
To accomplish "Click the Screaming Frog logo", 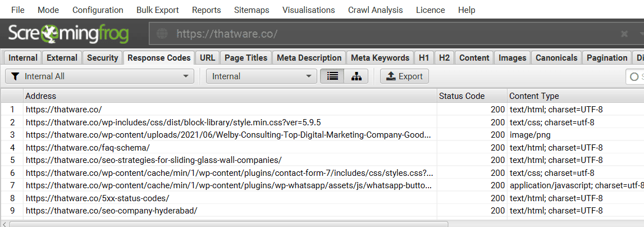I will pyautogui.click(x=68, y=34).
